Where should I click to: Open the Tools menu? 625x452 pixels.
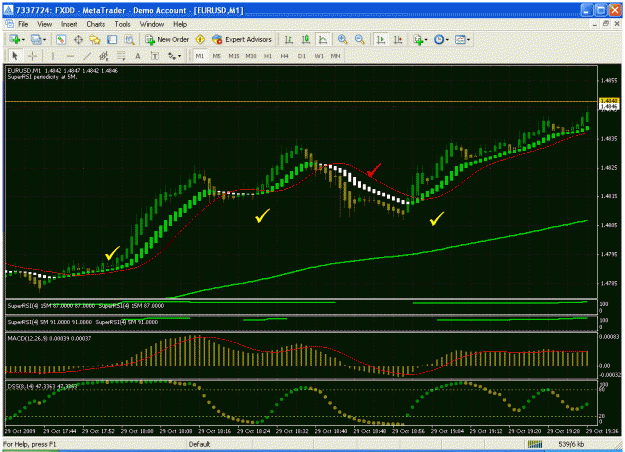(122, 24)
